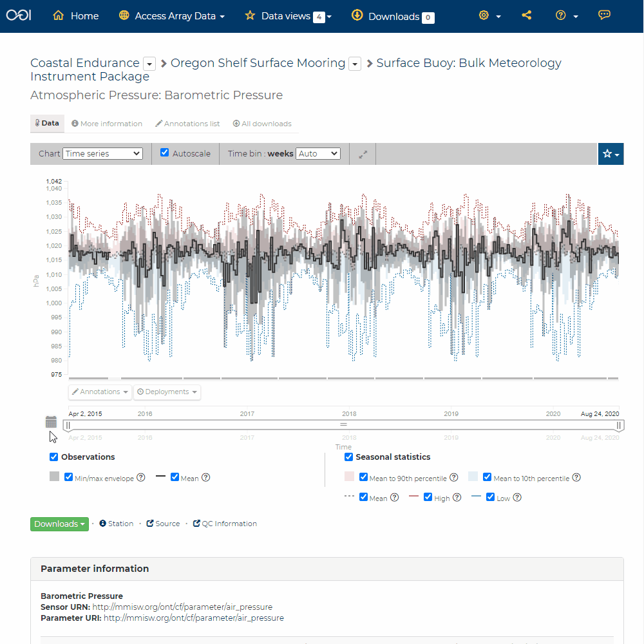Click the share icon in the top bar
644x644 pixels.
[x=527, y=15]
